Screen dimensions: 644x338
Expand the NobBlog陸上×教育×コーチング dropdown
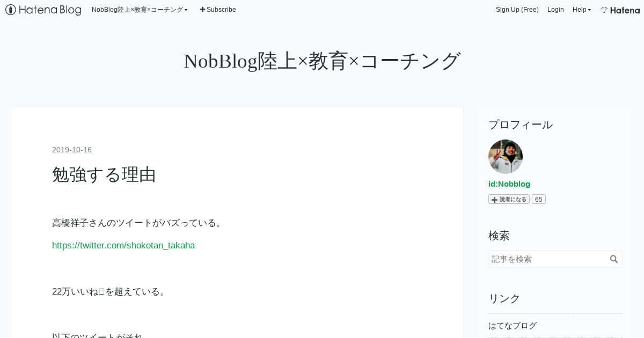click(x=140, y=10)
